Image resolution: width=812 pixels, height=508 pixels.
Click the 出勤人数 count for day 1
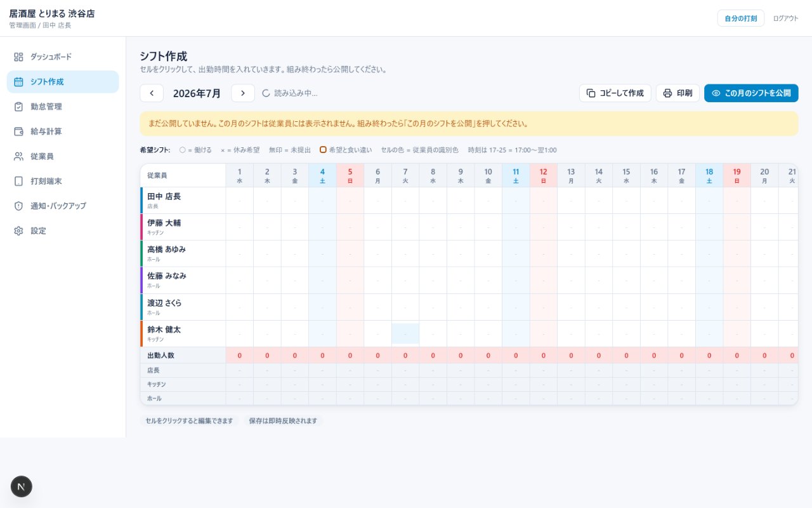click(240, 356)
